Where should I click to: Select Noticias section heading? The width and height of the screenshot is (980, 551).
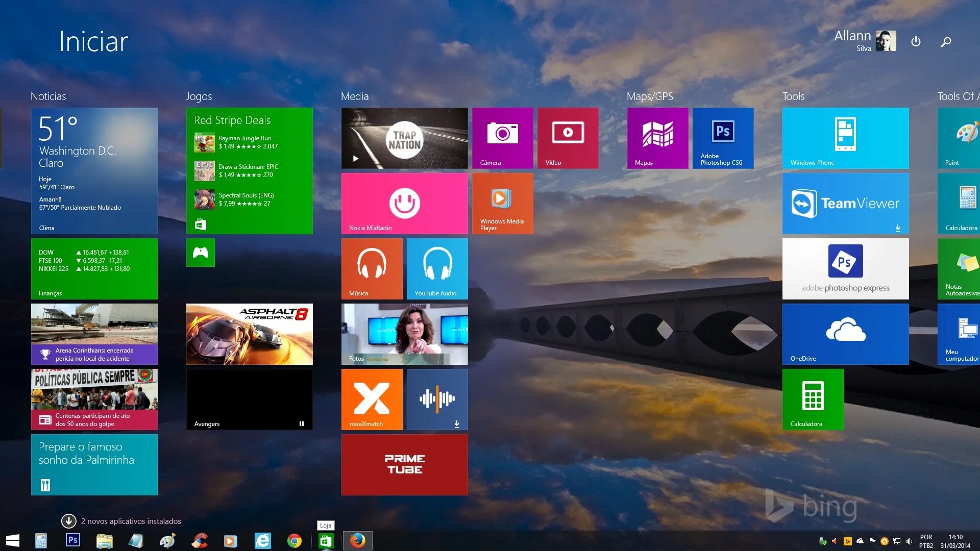[48, 96]
